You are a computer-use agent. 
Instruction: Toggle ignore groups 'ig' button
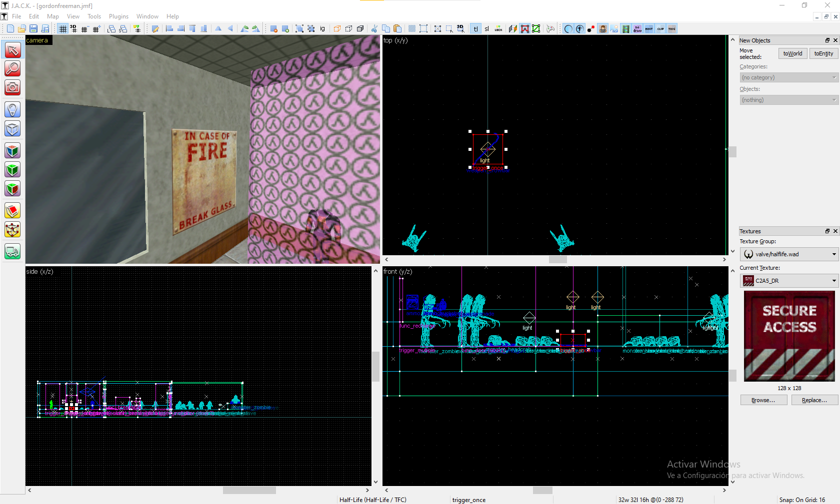tap(322, 29)
